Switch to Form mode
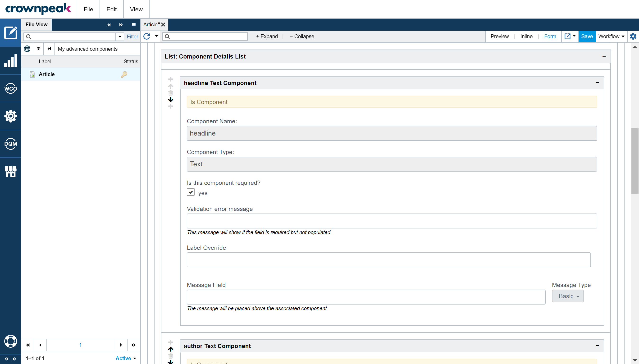 pyautogui.click(x=550, y=36)
